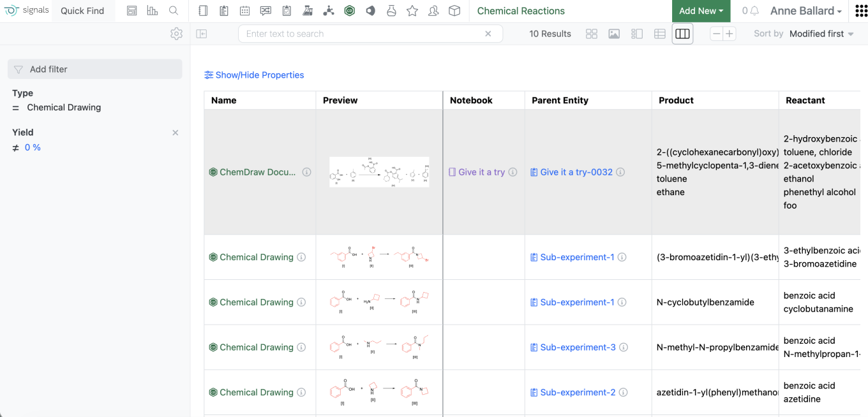Open the calendar icon in top toolbar
Image resolution: width=868 pixels, height=417 pixels.
pos(244,11)
